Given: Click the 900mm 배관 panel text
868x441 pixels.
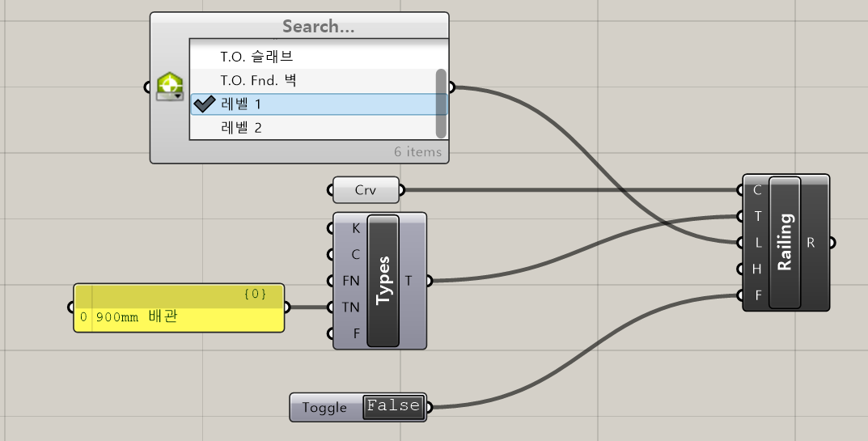Looking at the screenshot, I should (136, 317).
